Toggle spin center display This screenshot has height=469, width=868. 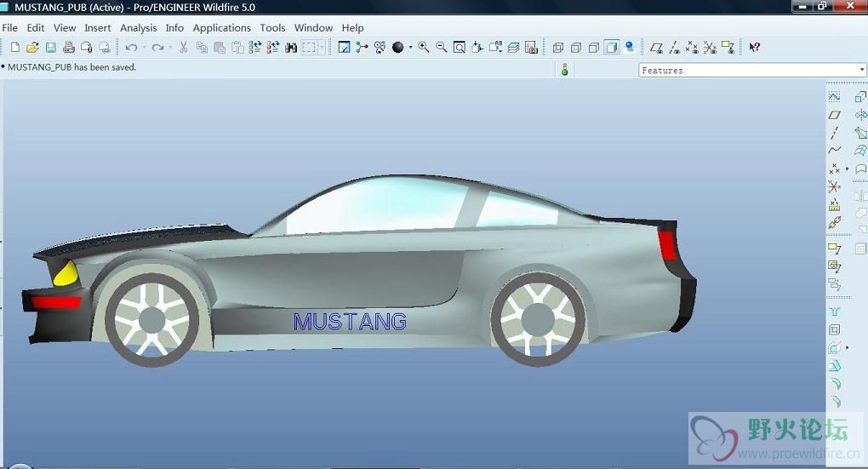(x=362, y=48)
